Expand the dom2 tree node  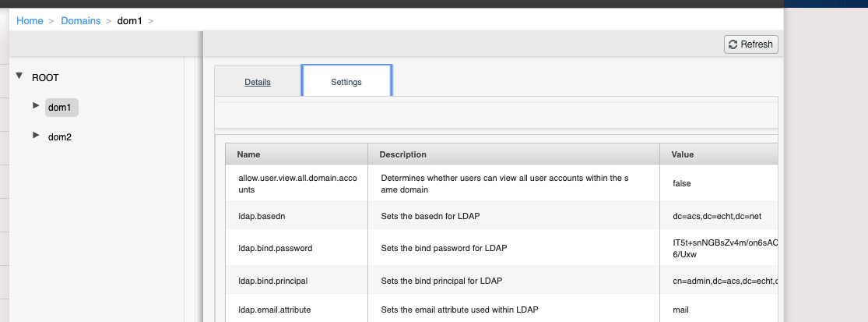36,136
